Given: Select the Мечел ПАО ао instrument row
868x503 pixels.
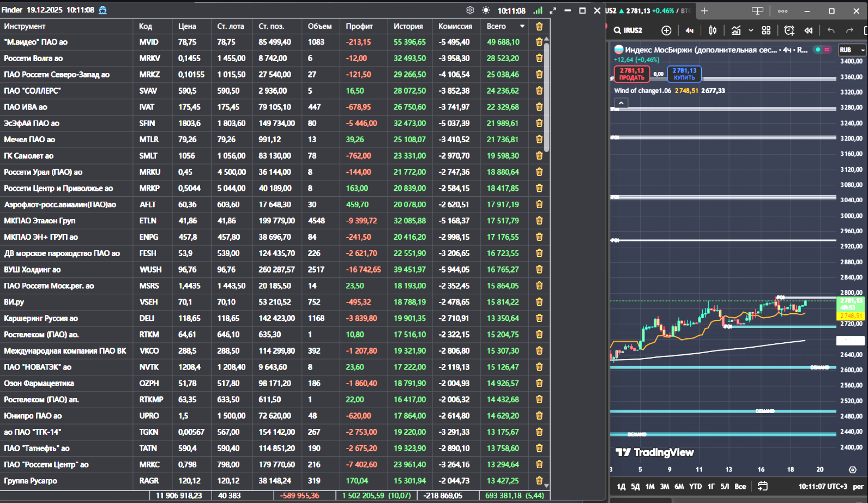Looking at the screenshot, I should [x=29, y=140].
